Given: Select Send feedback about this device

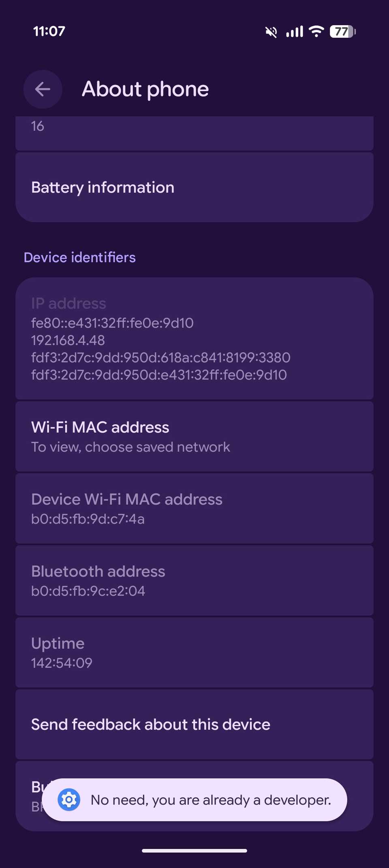Looking at the screenshot, I should 194,724.
